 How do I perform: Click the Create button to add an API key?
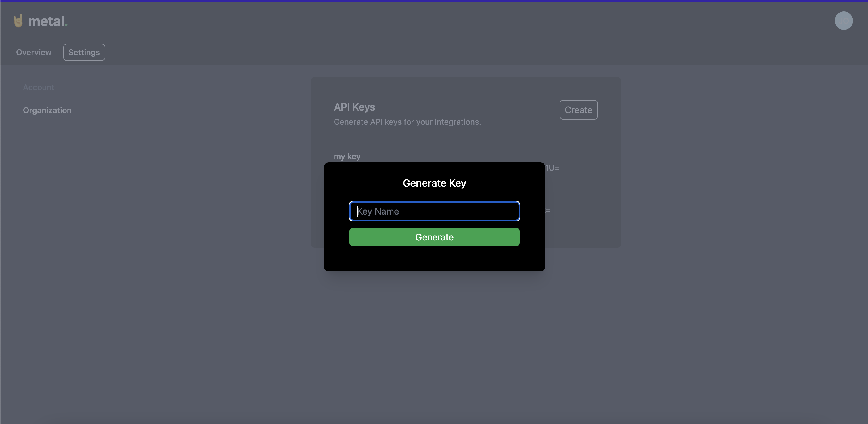tap(578, 109)
